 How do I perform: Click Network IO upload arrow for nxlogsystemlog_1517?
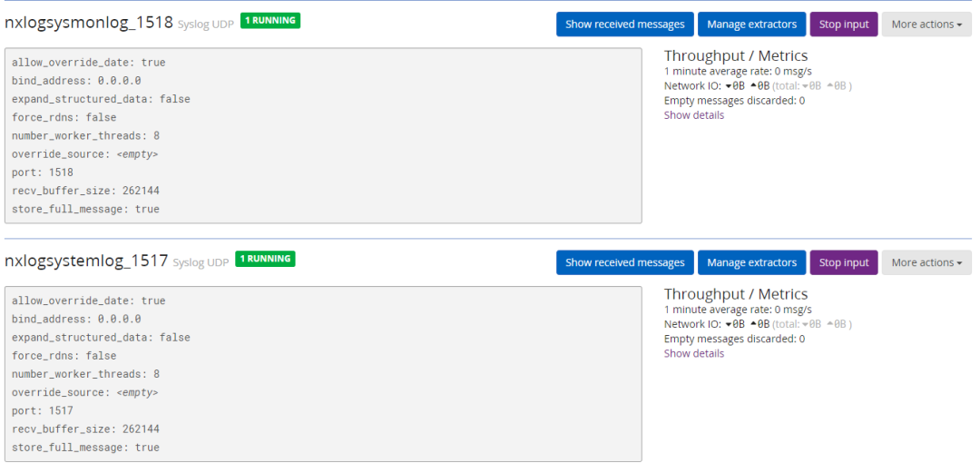point(753,324)
